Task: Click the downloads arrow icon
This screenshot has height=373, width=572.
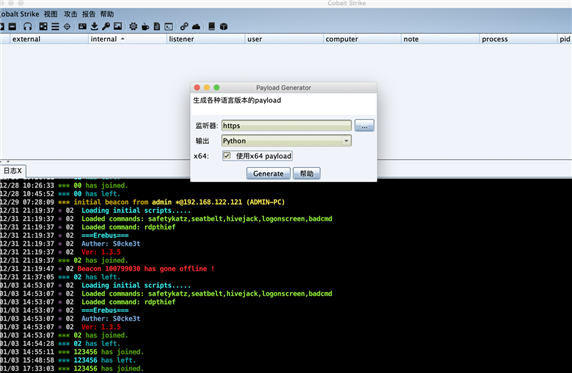Action: tap(94, 26)
